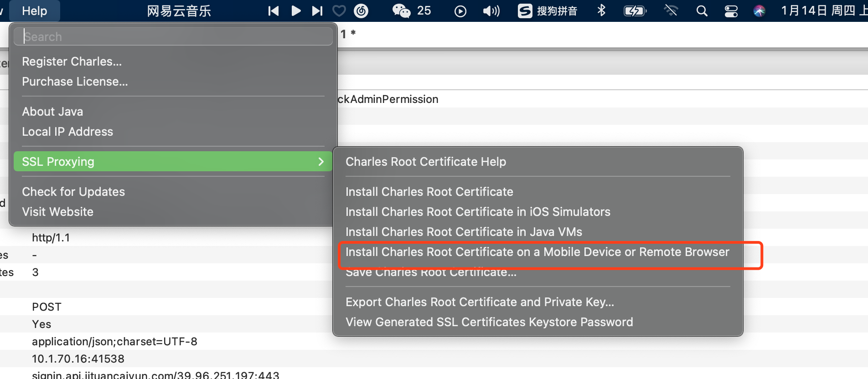
Task: Open volume control in menu bar
Action: point(491,10)
